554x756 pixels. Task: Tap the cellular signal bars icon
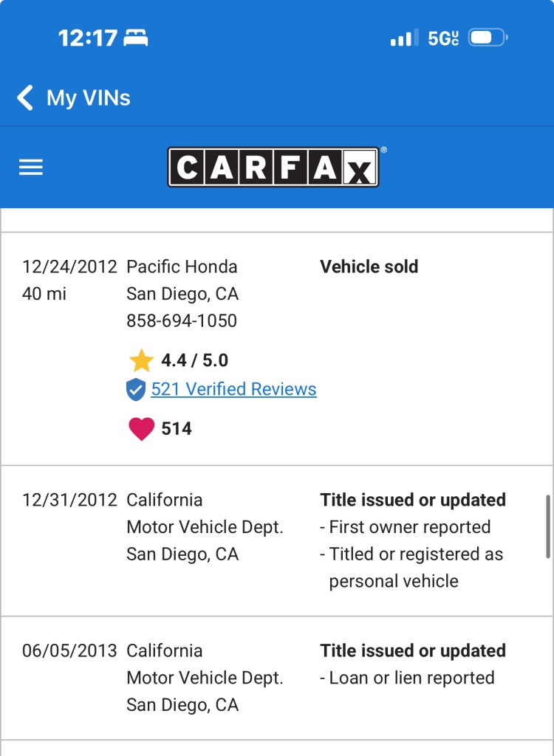[x=404, y=38]
